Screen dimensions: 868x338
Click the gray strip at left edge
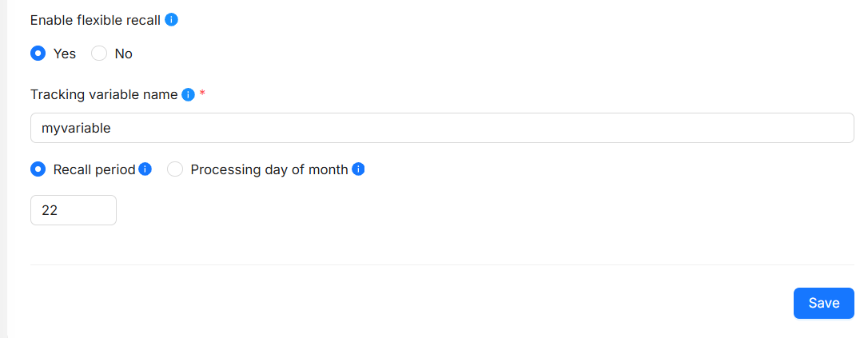pyautogui.click(x=3, y=169)
